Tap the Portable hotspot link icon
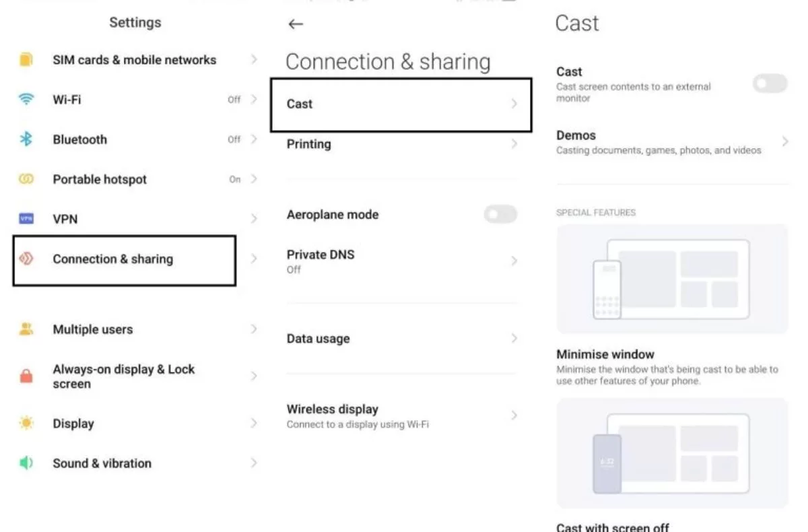 point(26,179)
